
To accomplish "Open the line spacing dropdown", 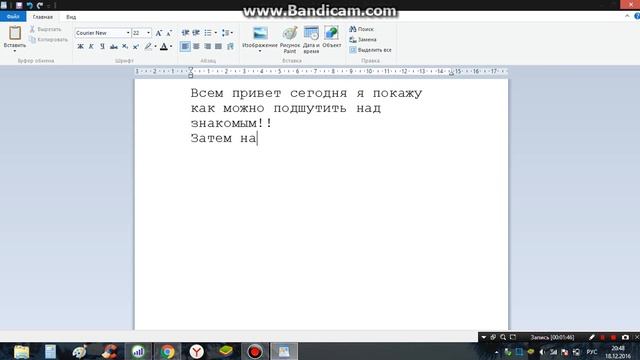I will (x=227, y=33).
